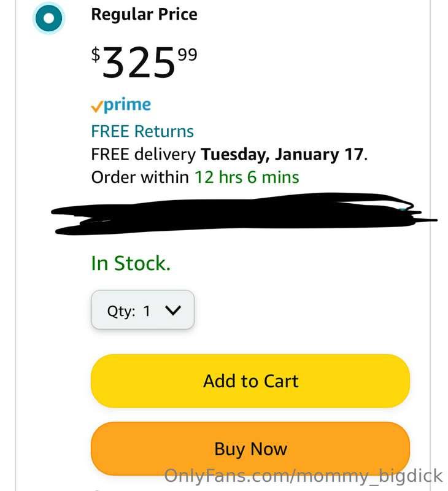Screen dimensions: 448x491
Task: Click the green In Stock status
Action: [x=130, y=263]
